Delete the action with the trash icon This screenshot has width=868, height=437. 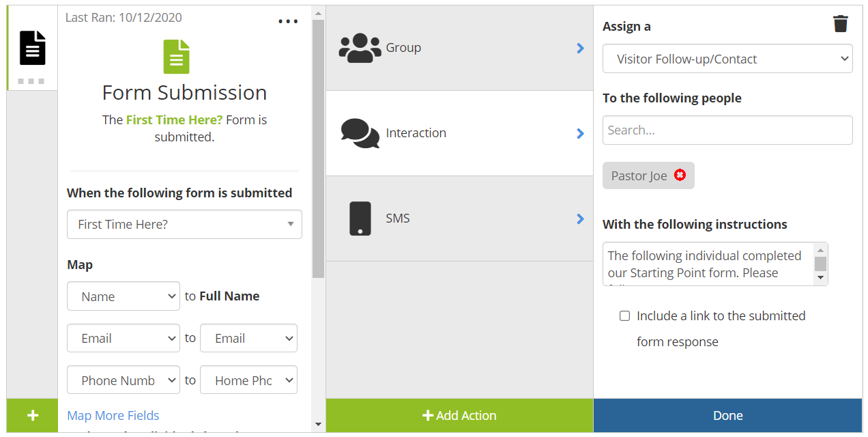840,25
